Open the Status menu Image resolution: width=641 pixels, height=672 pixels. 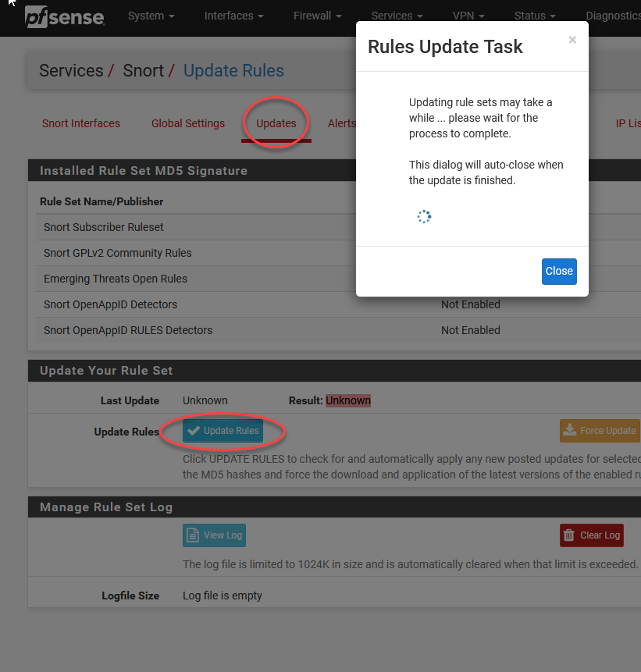[535, 16]
